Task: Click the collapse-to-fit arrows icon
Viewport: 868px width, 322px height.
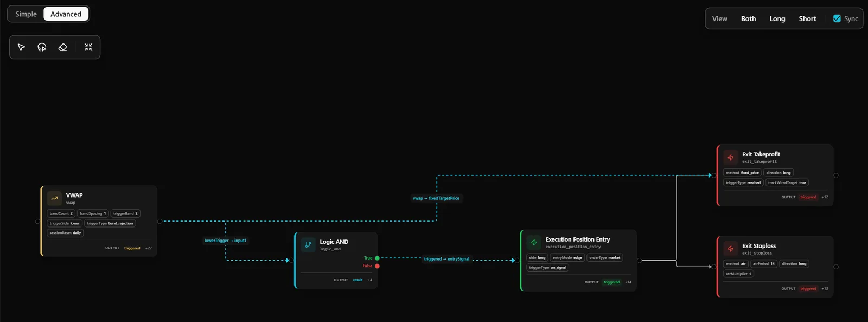Action: coord(88,47)
